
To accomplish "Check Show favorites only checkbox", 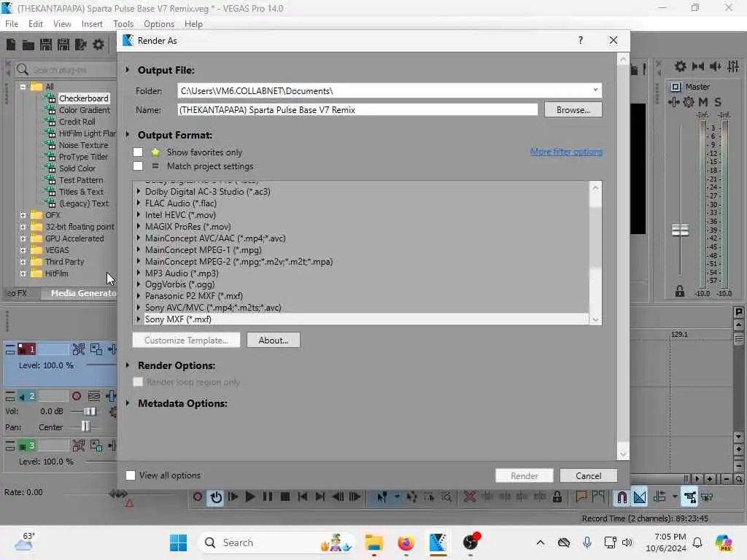I will (x=138, y=152).
